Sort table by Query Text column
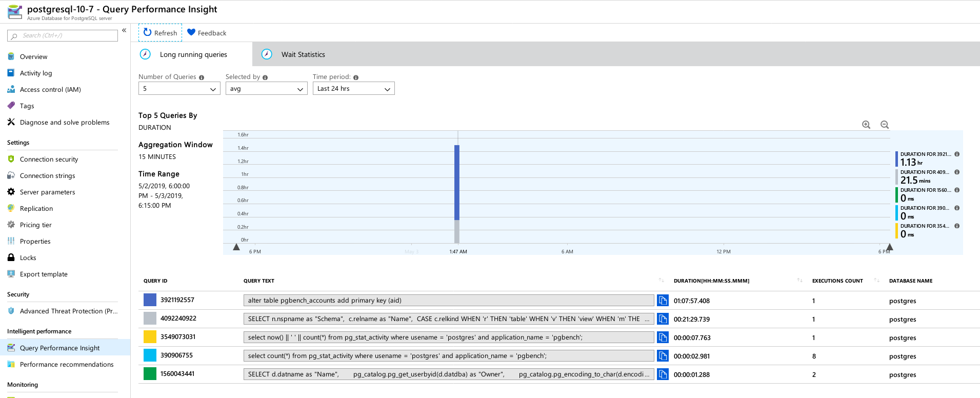 click(662, 281)
